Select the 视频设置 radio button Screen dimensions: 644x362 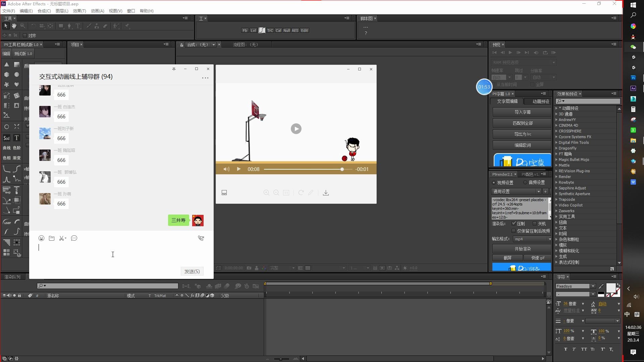pyautogui.click(x=494, y=183)
